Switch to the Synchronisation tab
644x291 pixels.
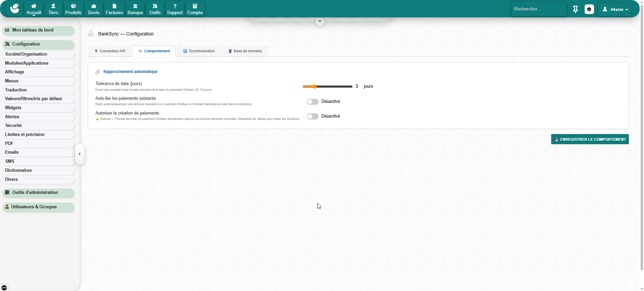[199, 51]
